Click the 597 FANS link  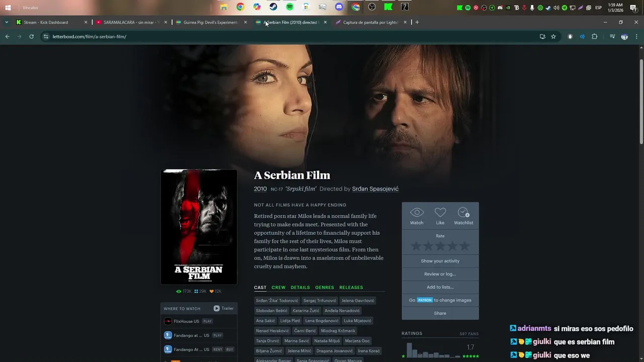[x=469, y=334]
